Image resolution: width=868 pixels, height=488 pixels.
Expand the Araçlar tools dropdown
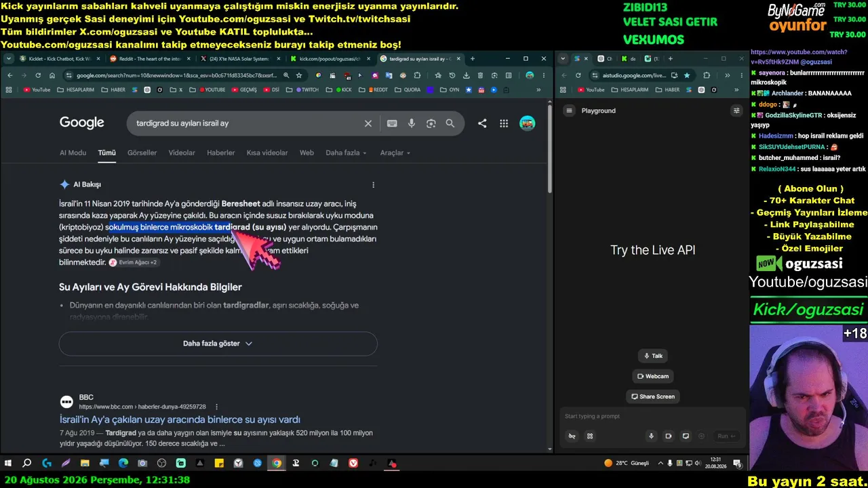pos(395,153)
